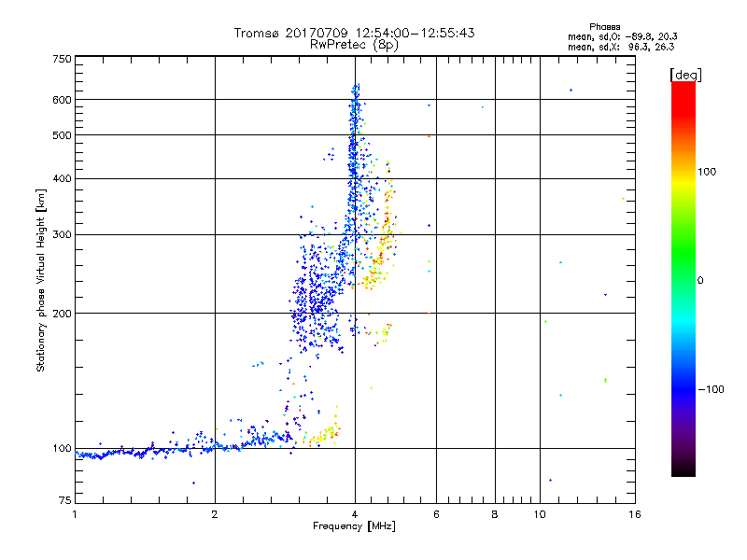Click the x-axis '6' tick label
747x560 pixels.
click(436, 514)
